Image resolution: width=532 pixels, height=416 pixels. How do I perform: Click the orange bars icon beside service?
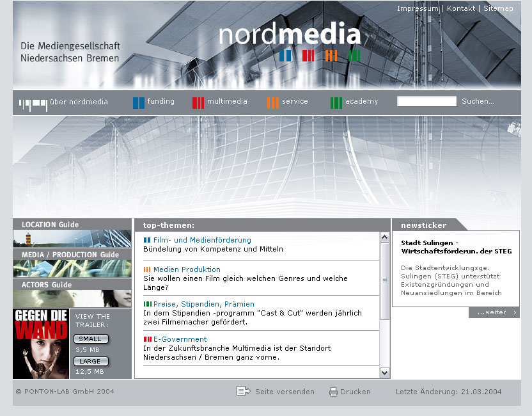click(273, 103)
